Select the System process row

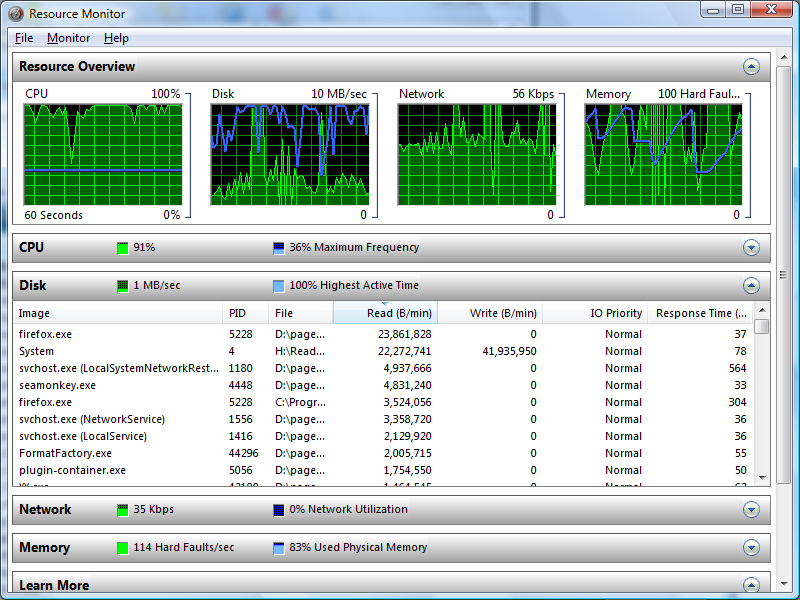point(383,351)
